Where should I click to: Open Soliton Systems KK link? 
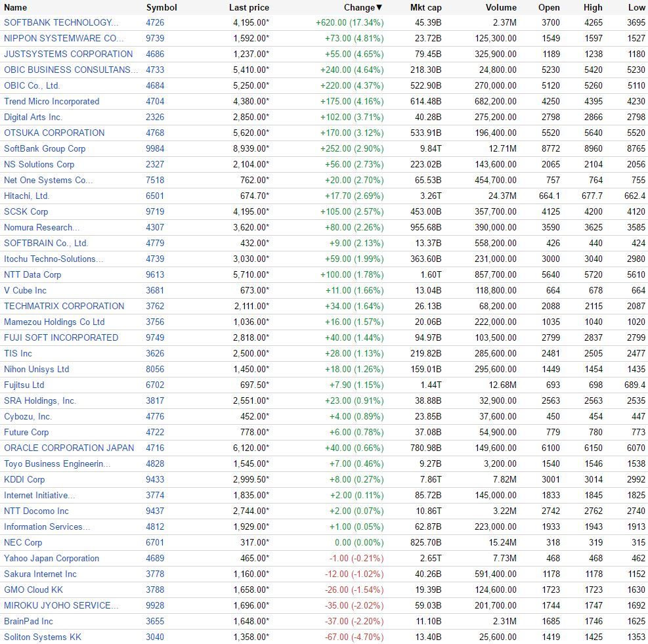(43, 637)
